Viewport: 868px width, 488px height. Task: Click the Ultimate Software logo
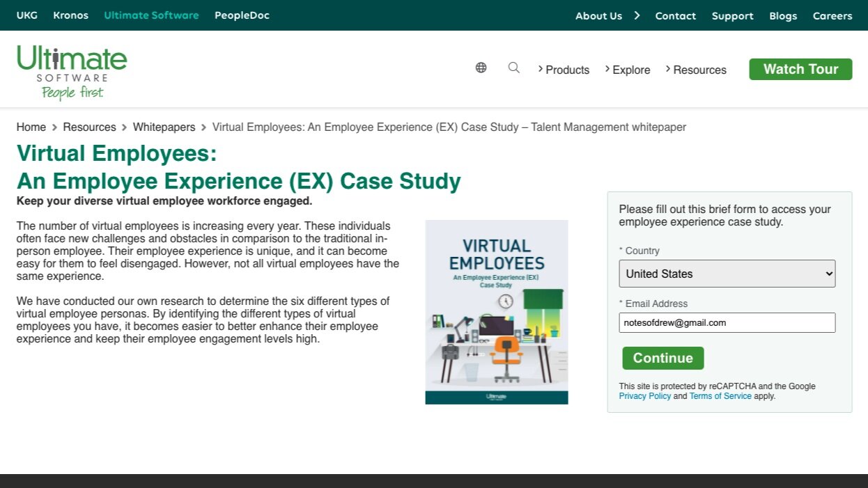coord(72,70)
